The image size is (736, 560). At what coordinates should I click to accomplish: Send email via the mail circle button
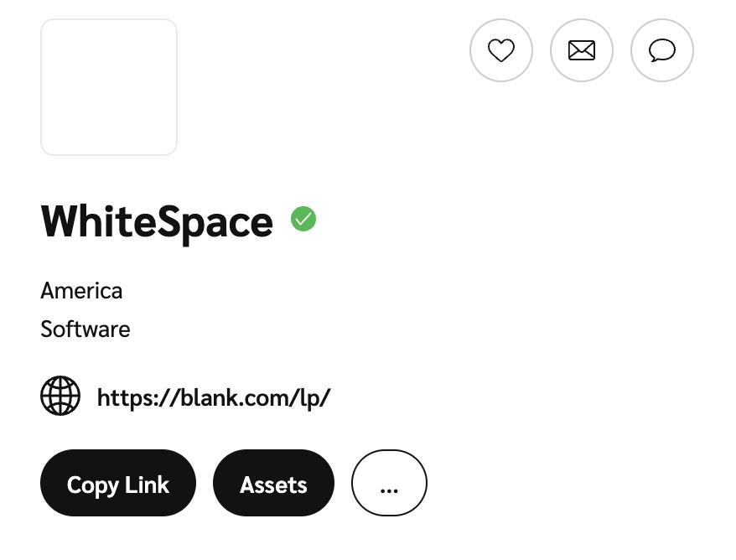click(x=582, y=51)
